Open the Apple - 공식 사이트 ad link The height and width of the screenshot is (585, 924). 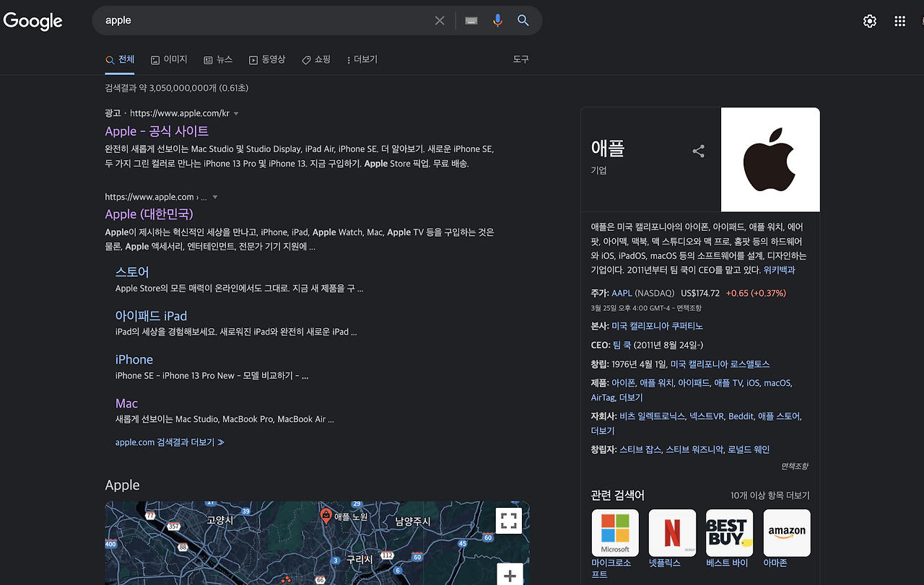(157, 131)
